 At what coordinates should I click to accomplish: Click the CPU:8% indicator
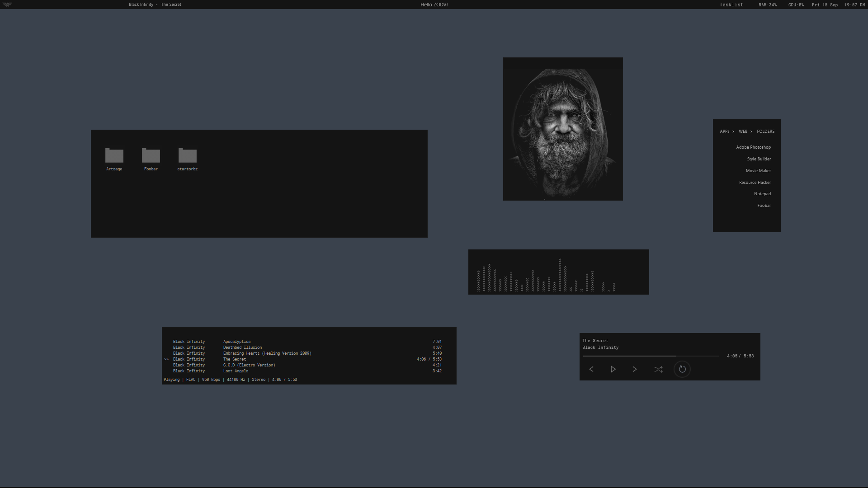point(796,5)
